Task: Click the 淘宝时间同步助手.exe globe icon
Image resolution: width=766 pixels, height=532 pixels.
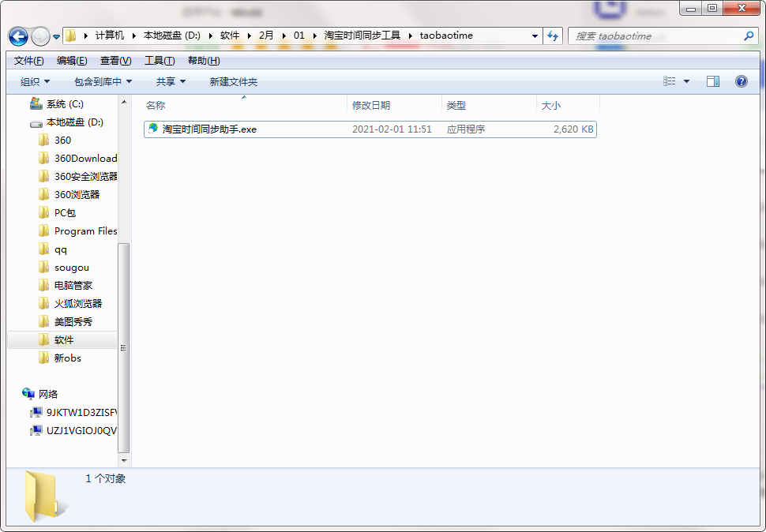Action: click(x=153, y=129)
